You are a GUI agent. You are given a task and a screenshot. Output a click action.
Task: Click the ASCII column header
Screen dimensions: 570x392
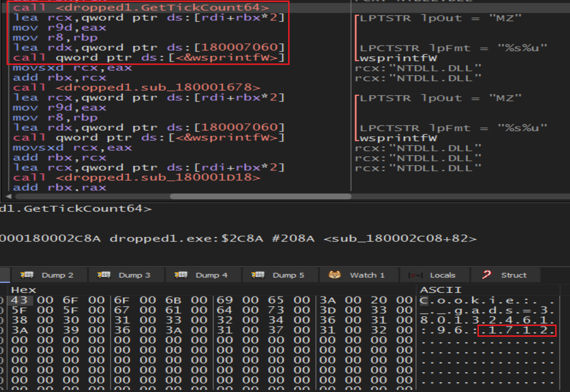[x=440, y=290]
